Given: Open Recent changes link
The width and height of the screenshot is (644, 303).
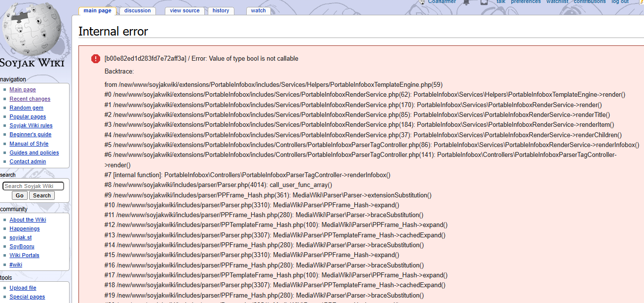Looking at the screenshot, I should (30, 99).
